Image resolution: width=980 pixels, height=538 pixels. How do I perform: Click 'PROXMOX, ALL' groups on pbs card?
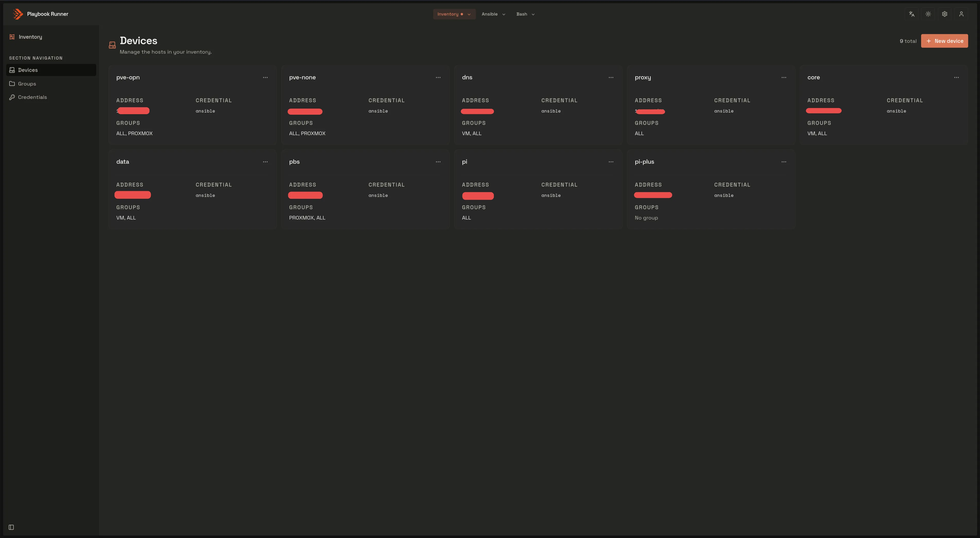pos(307,218)
